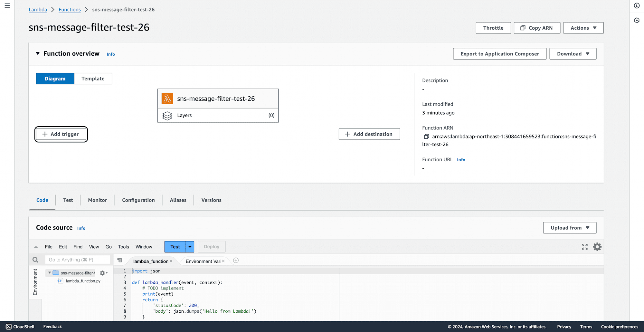Open the info panel icon at top right

[637, 5]
